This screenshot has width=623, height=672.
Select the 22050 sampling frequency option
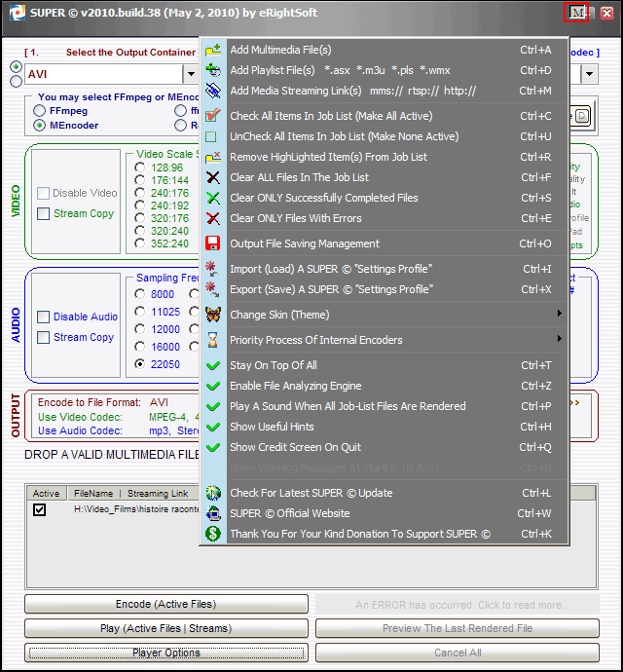(x=139, y=364)
